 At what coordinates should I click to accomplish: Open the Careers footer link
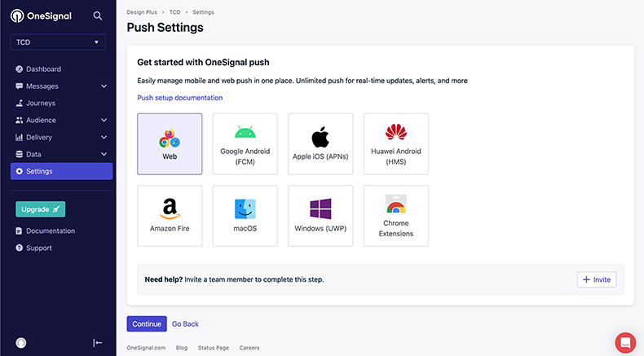coord(249,348)
